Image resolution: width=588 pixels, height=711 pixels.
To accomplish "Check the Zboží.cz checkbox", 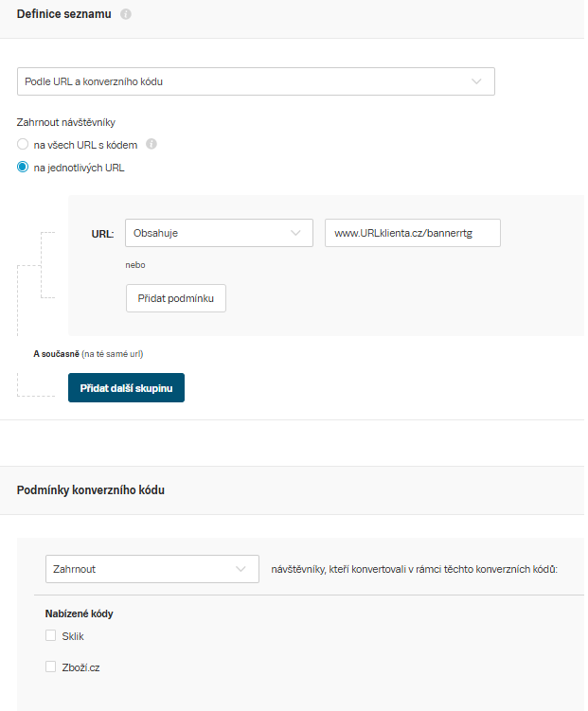I will tap(50, 667).
